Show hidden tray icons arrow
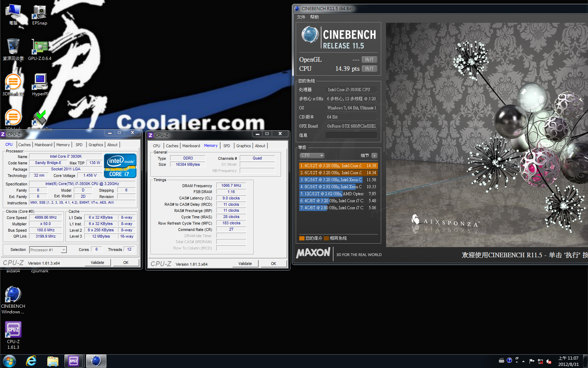The height and width of the screenshot is (368, 588). coord(524,361)
